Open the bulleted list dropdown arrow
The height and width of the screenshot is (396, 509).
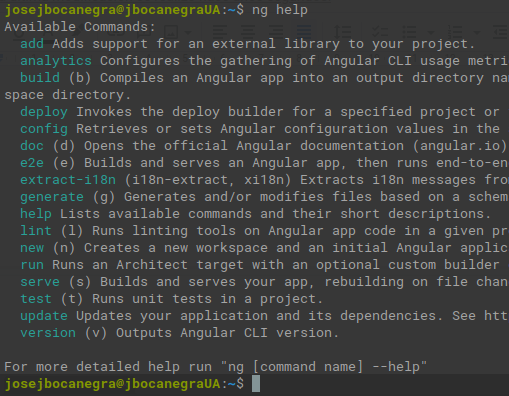431,33
